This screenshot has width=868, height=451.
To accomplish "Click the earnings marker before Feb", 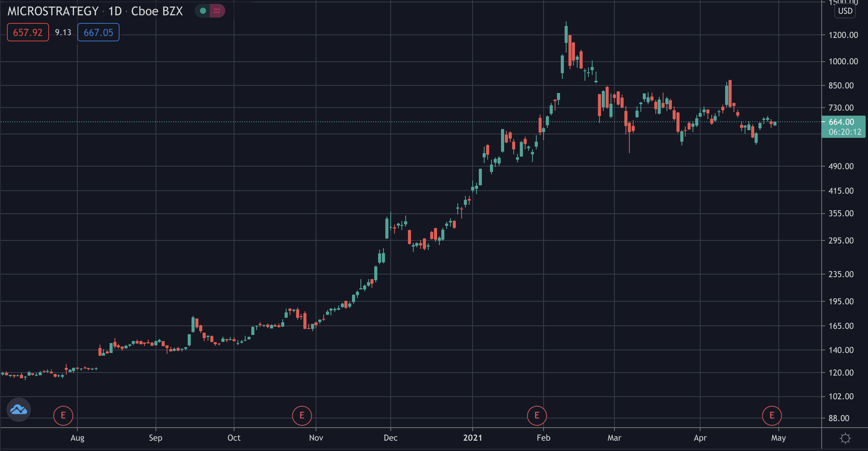I will pos(537,415).
